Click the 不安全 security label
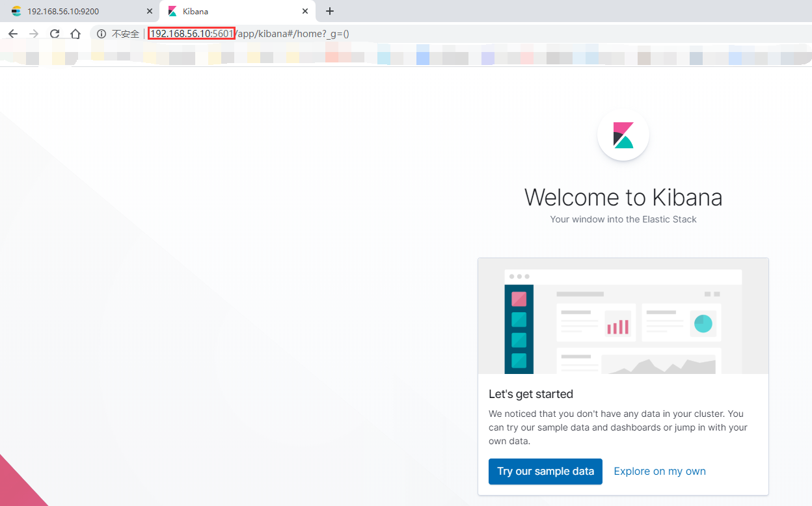Screen dimensions: 812x506 126,34
